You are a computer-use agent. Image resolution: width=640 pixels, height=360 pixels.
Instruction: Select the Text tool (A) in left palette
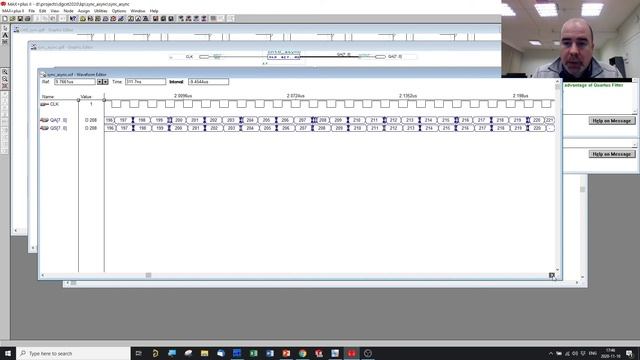pos(5,35)
